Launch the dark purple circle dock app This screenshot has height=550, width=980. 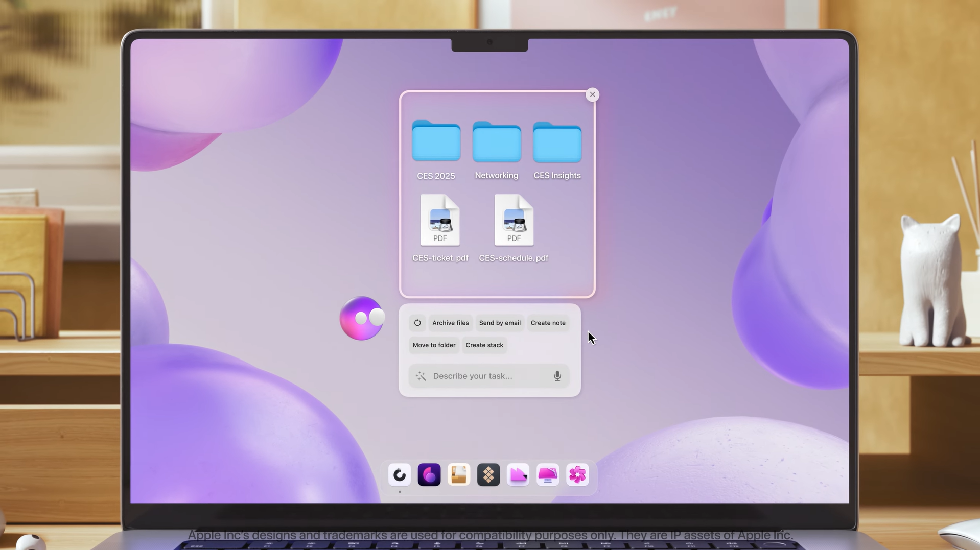coord(429,475)
